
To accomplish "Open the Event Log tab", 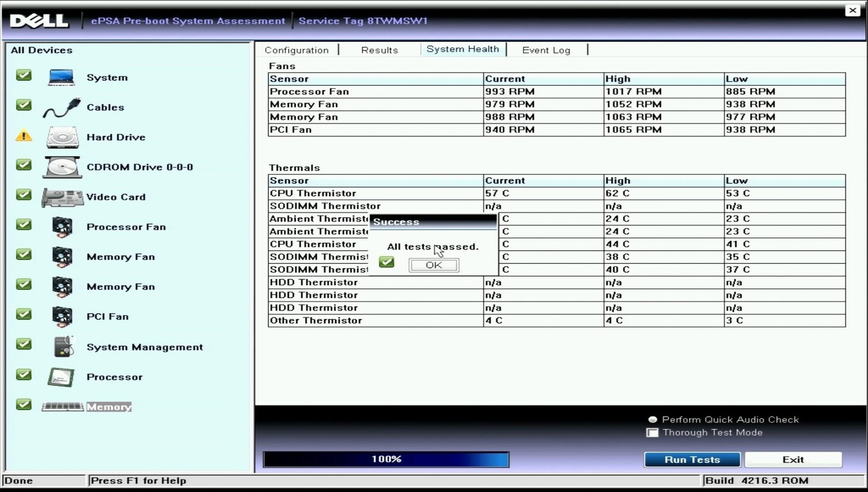I will click(x=546, y=50).
